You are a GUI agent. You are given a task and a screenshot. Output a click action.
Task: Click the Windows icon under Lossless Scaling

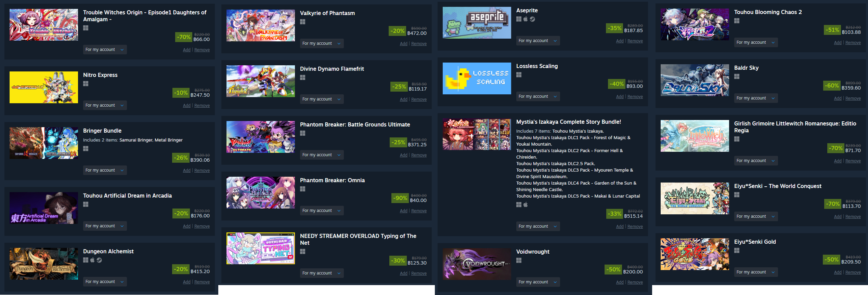tap(519, 75)
